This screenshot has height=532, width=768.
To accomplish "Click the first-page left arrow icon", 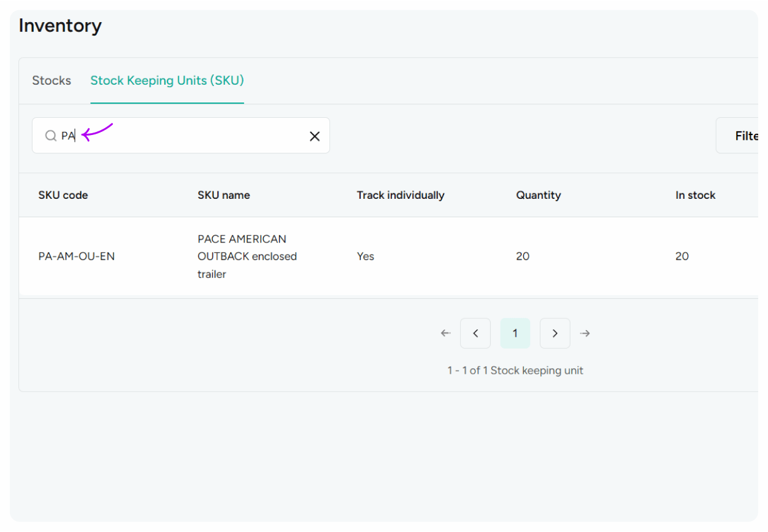I will coord(445,333).
